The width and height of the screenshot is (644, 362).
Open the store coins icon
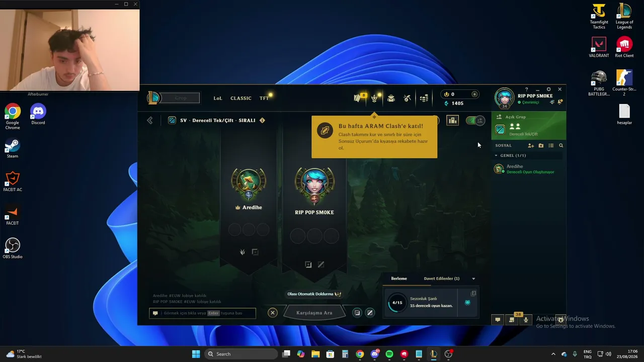tap(424, 98)
